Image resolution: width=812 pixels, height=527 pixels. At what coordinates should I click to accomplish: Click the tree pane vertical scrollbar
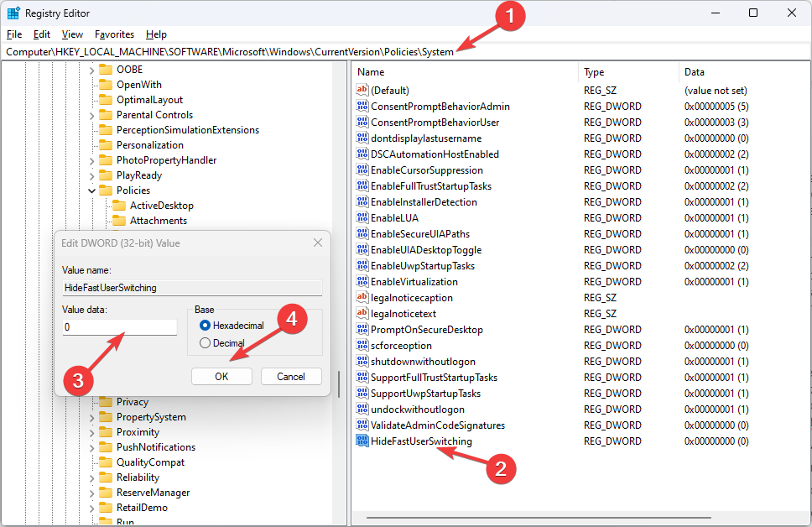click(339, 384)
